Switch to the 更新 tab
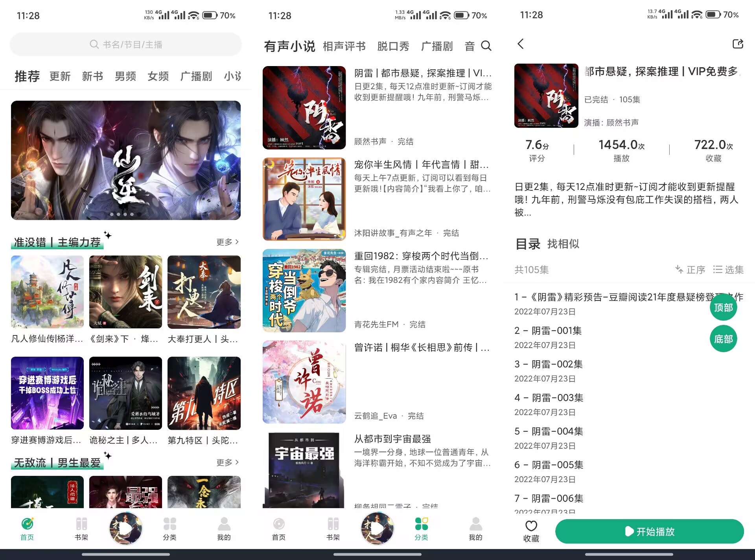The image size is (755, 560). (59, 76)
